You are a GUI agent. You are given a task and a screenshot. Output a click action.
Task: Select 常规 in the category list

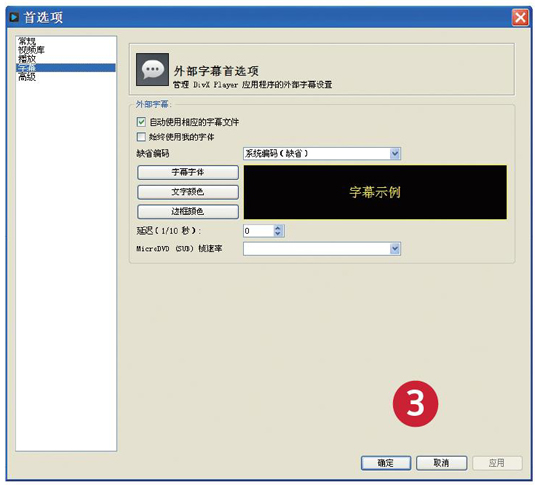click(27, 42)
